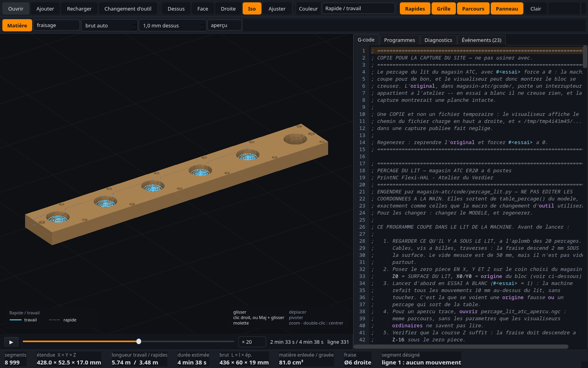Viewport: 588px width, 368px height.
Task: Toggle the Rapides display
Action: coord(415,9)
